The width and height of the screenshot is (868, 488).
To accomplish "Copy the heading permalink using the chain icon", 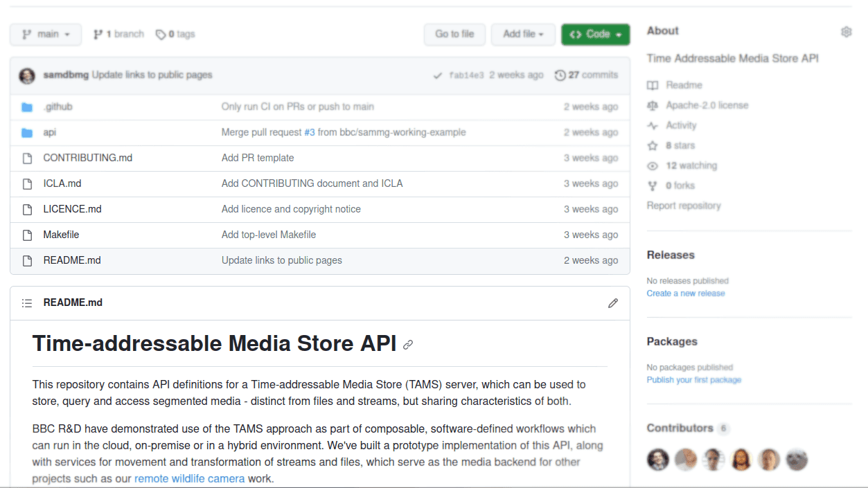I will click(407, 344).
